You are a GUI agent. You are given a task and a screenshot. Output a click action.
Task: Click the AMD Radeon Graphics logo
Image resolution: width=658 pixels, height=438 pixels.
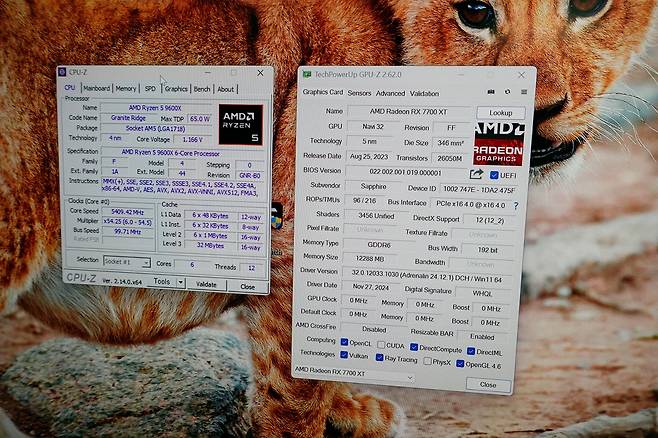(x=498, y=143)
